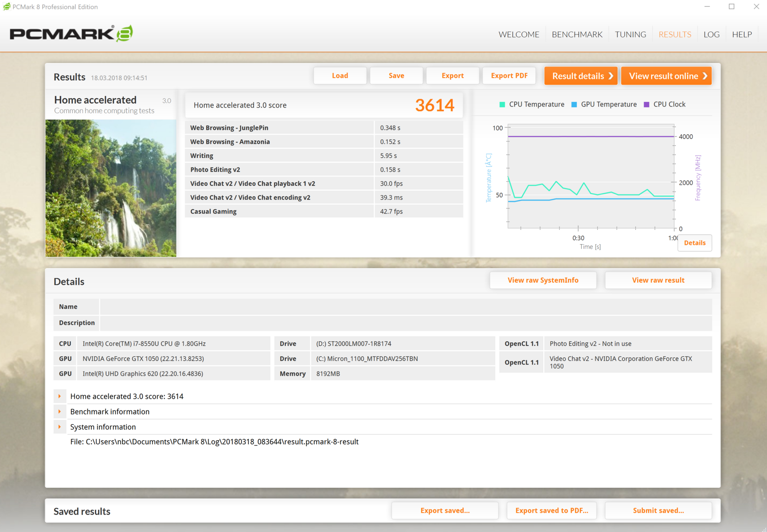Expand the System information section
Screen dimensions: 767x532
click(60, 427)
